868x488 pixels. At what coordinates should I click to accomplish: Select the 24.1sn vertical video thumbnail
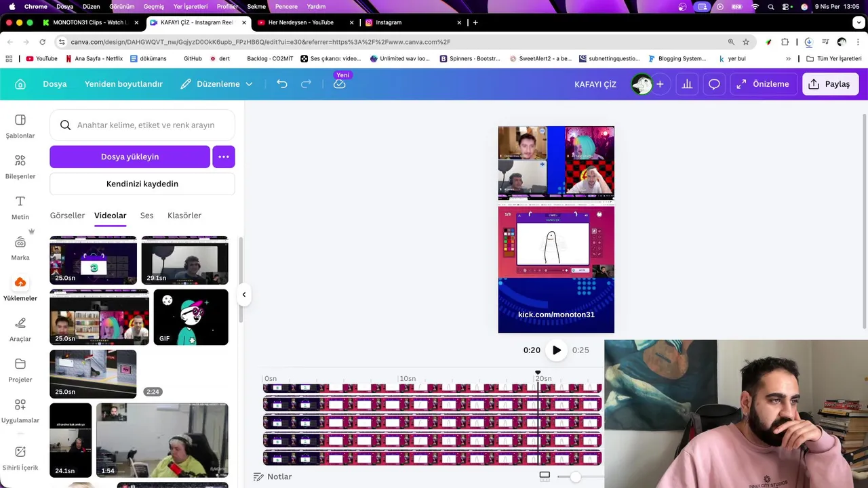[x=71, y=441]
